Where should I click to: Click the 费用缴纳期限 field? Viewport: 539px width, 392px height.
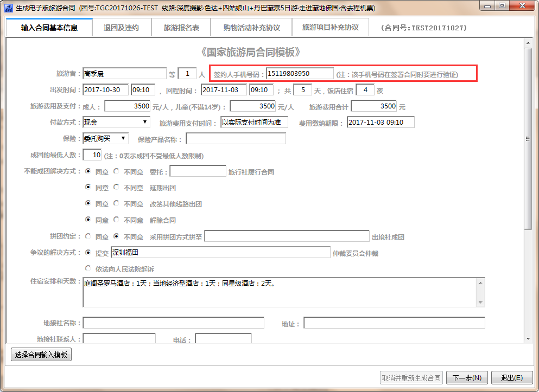(x=381, y=122)
